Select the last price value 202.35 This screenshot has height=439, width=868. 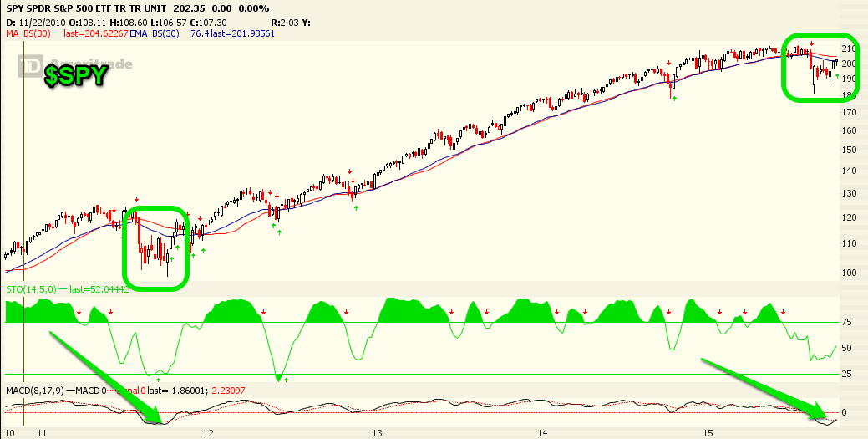click(188, 9)
